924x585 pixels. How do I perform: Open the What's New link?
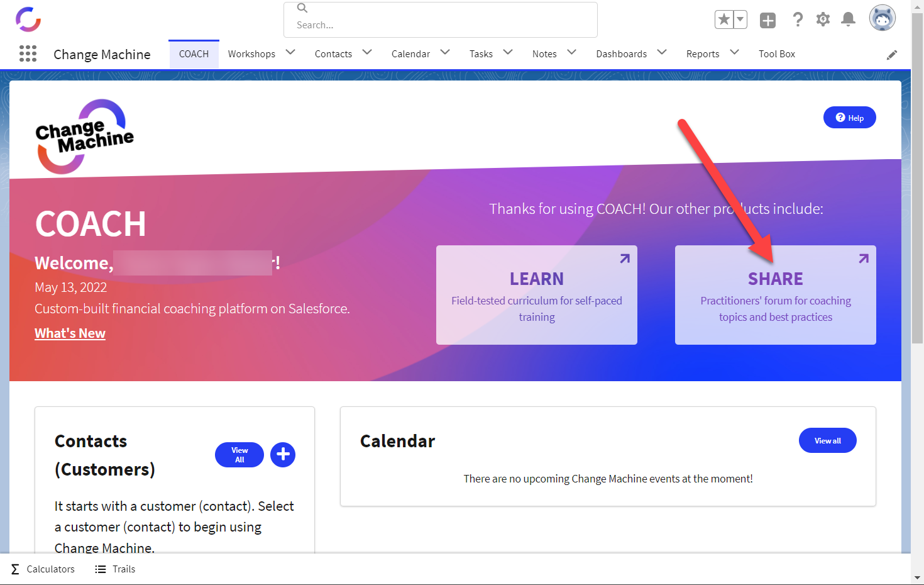point(70,333)
